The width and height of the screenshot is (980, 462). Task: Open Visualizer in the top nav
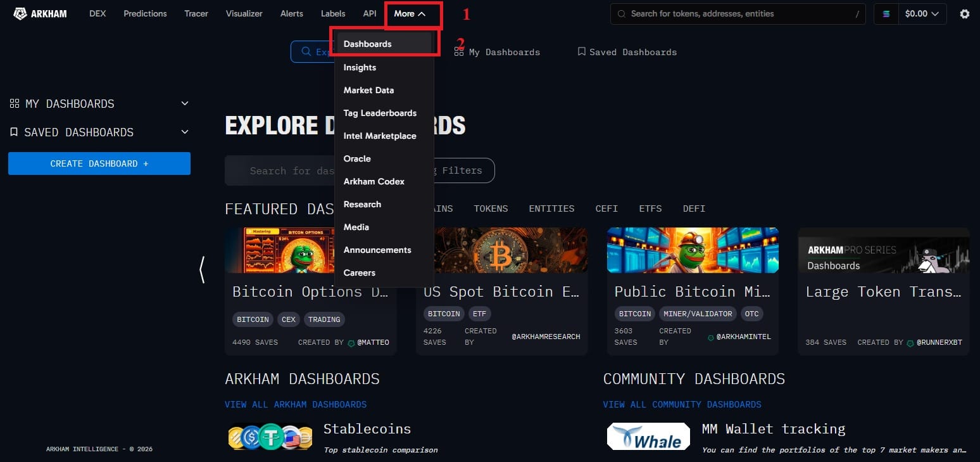tap(244, 13)
